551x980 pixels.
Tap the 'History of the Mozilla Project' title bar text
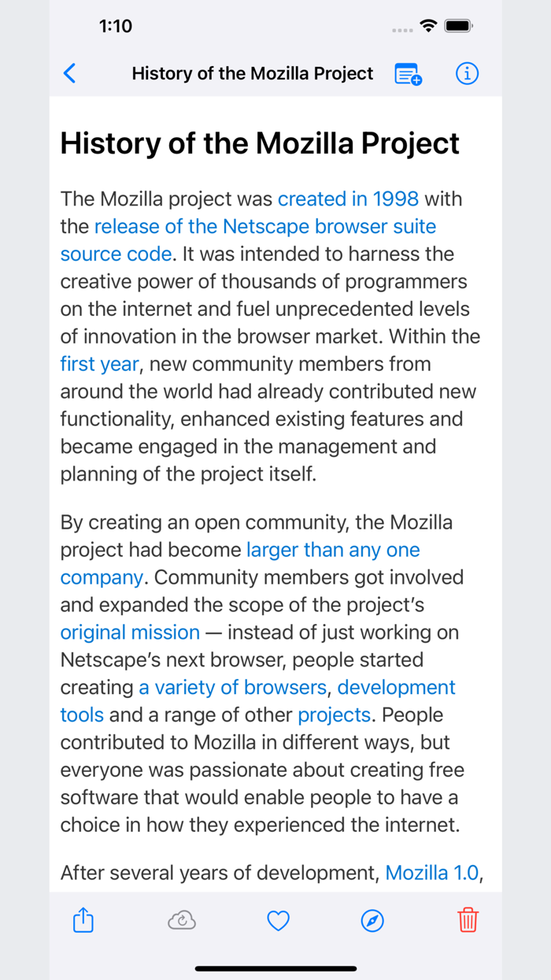(x=252, y=73)
